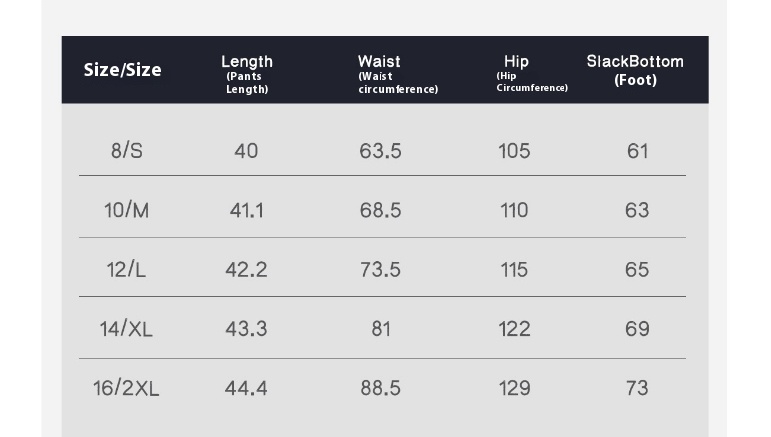The width and height of the screenshot is (771, 437).
Task: Click the 129 hip value
Action: 514,388
